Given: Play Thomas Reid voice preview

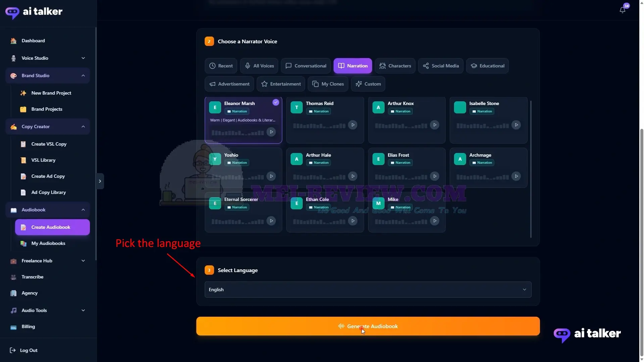Looking at the screenshot, I should [353, 125].
